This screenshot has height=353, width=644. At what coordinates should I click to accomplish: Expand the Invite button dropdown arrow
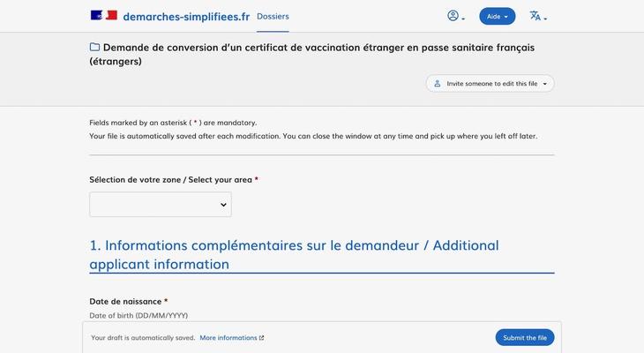[x=545, y=84]
